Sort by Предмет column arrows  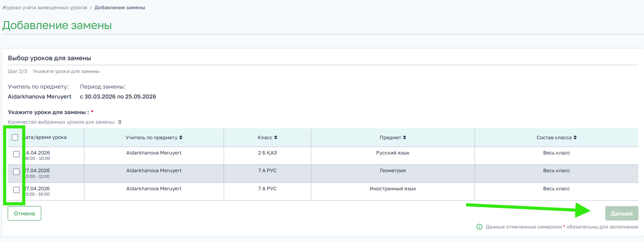point(404,137)
